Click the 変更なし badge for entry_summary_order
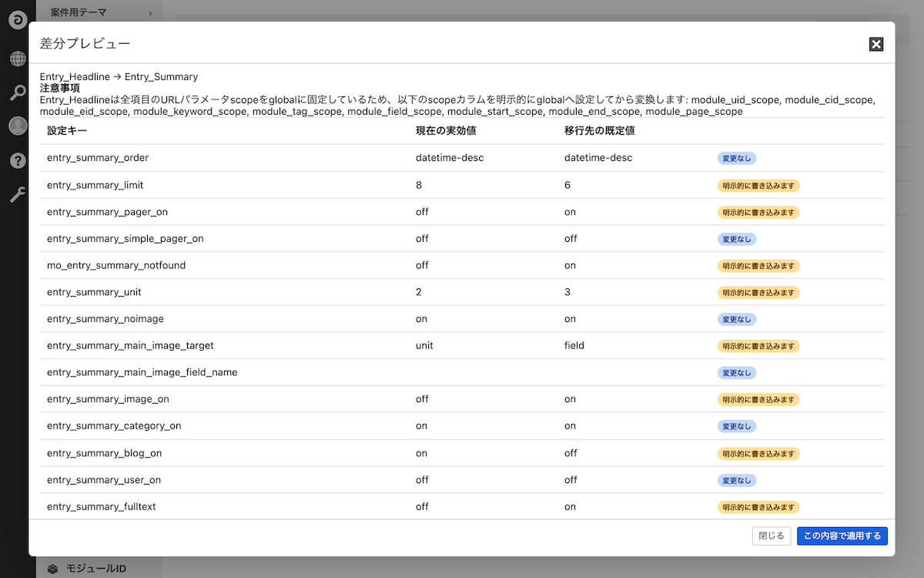 tap(737, 158)
